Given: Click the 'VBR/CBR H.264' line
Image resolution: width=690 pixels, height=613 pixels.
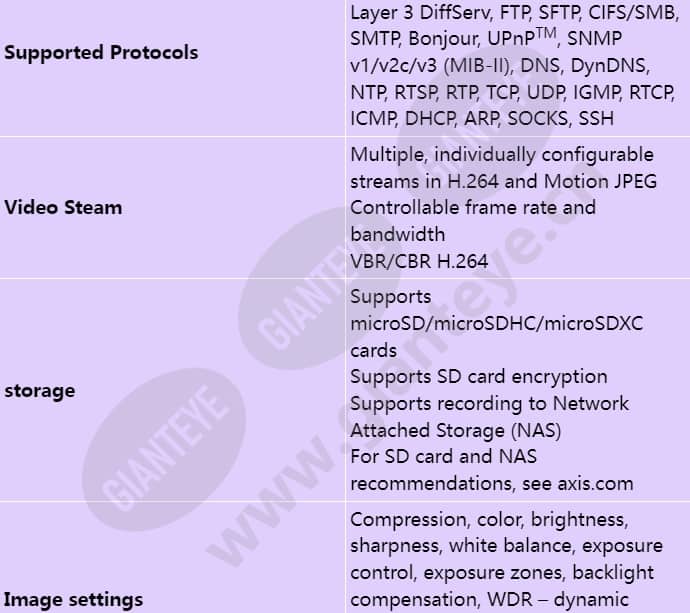Looking at the screenshot, I should pyautogui.click(x=419, y=261).
